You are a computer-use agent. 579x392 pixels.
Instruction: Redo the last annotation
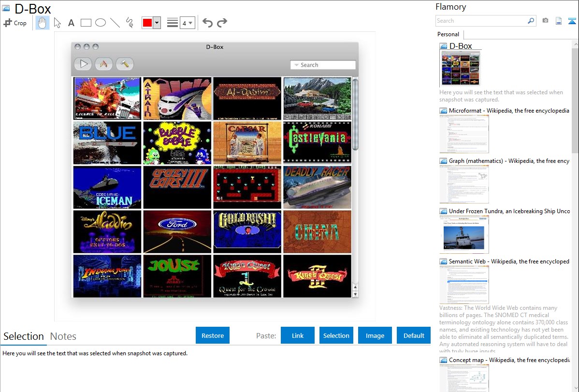(x=222, y=23)
